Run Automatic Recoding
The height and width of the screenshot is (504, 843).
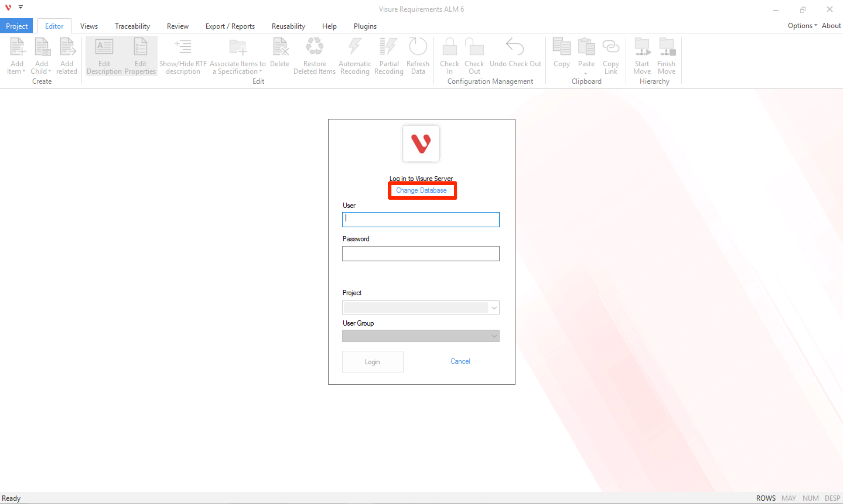pyautogui.click(x=354, y=56)
